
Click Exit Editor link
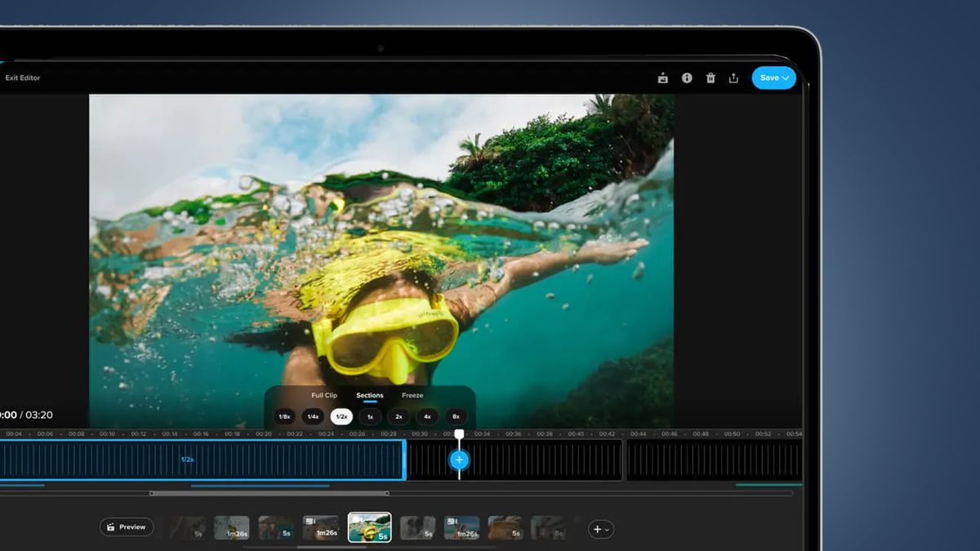[23, 78]
